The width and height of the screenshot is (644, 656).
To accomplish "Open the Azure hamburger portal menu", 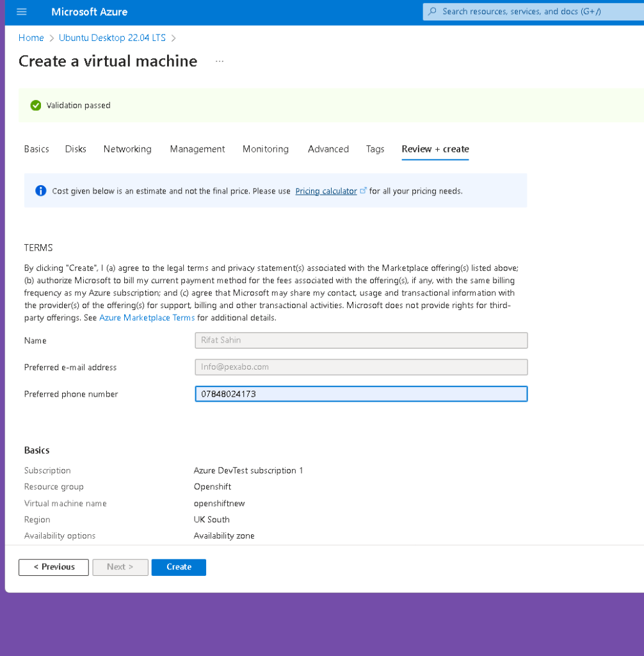I will 21,12.
